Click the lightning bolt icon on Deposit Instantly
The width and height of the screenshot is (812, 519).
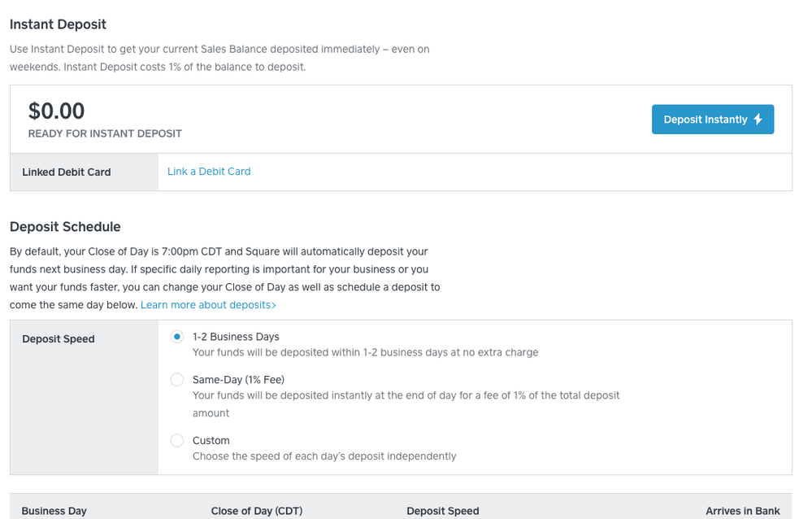(758, 120)
